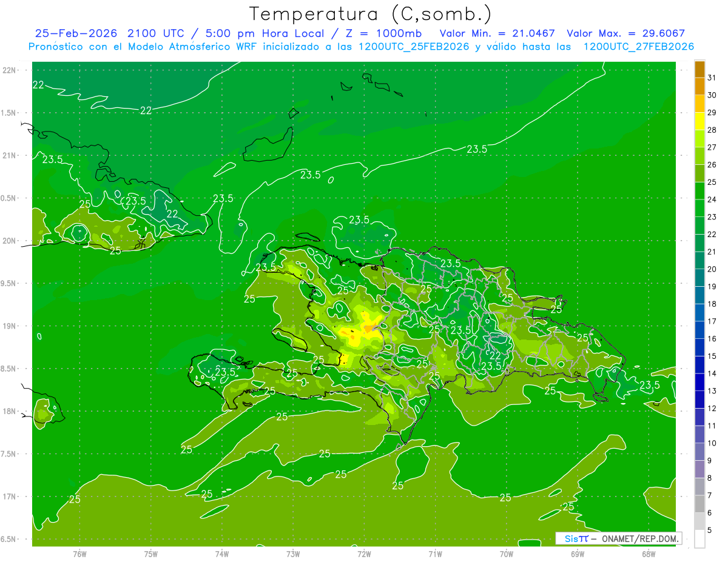
Task: Pick the lime swatch between 26 and 27
Action: pyautogui.click(x=699, y=156)
